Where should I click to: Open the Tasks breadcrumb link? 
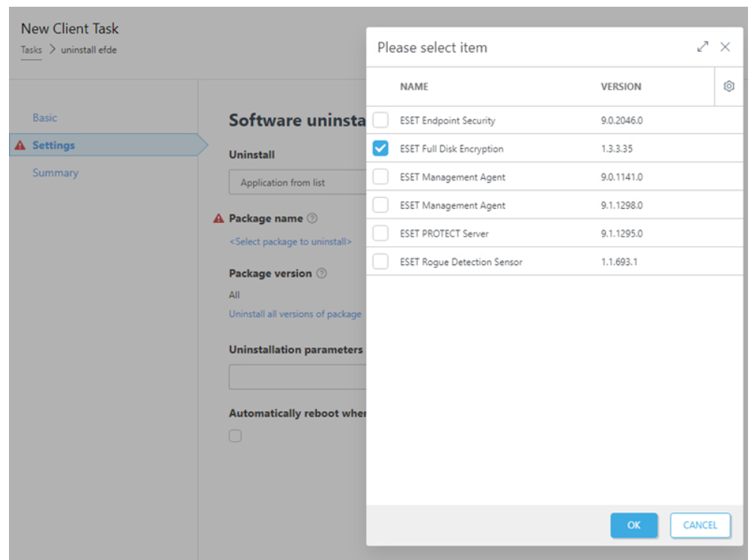click(x=31, y=49)
